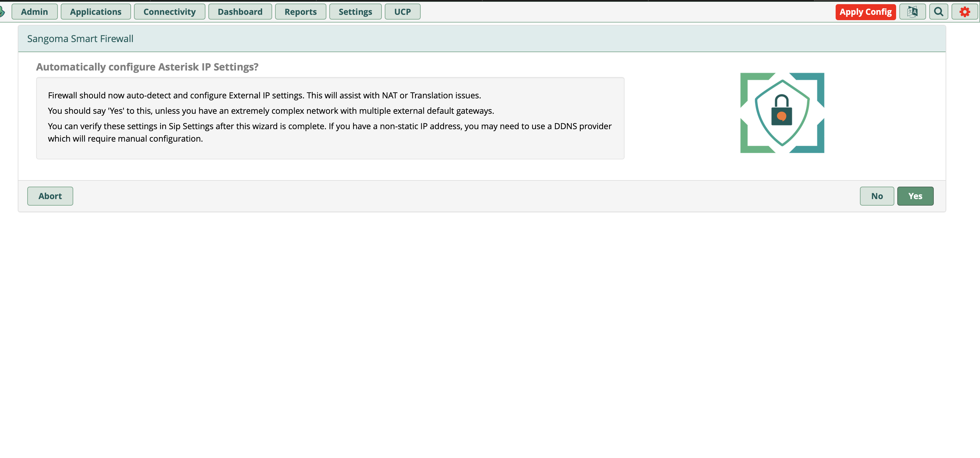
Task: Click the translate icon next to search
Action: pyautogui.click(x=913, y=11)
